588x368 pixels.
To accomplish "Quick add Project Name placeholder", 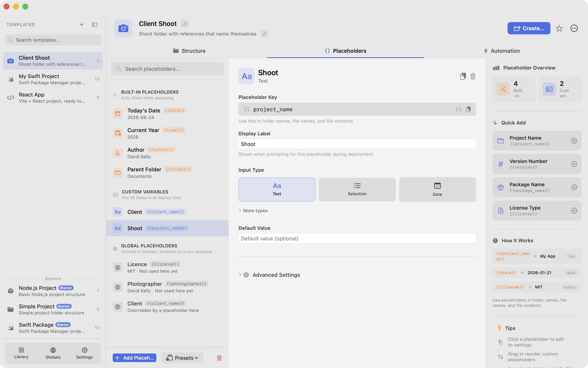I will pos(574,141).
